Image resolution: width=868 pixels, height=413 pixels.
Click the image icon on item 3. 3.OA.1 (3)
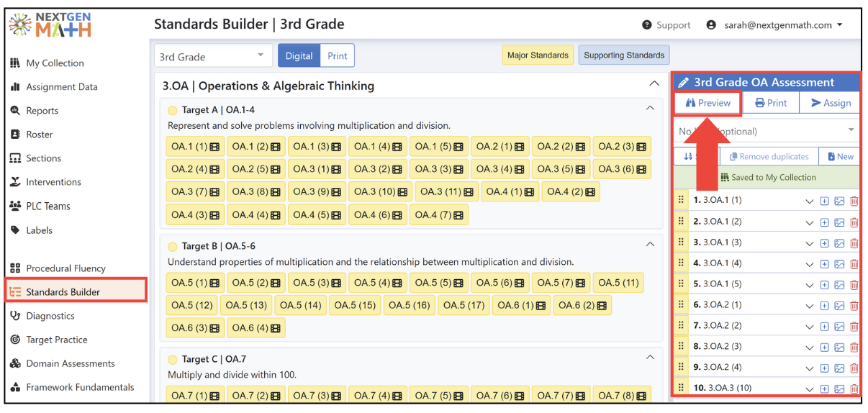pos(839,243)
